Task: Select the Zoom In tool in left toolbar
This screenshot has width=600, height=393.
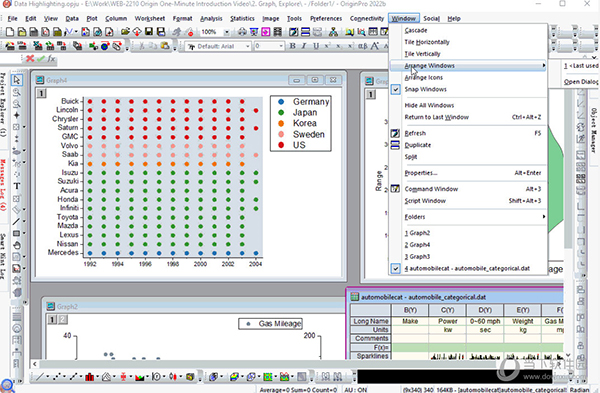Action: tap(16, 92)
